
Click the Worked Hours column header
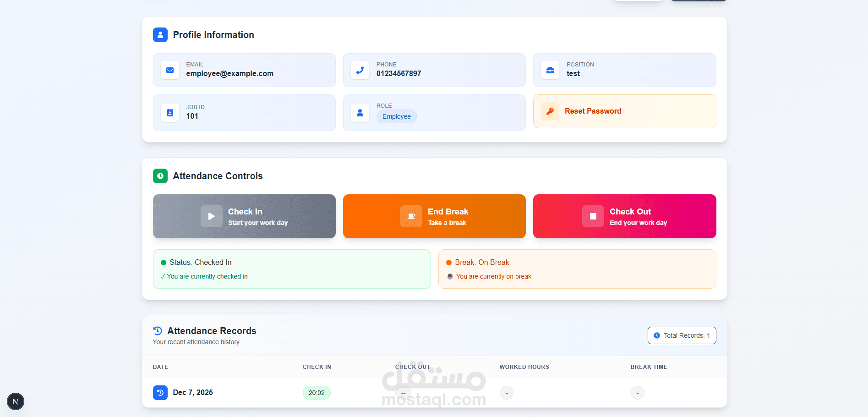click(x=524, y=367)
